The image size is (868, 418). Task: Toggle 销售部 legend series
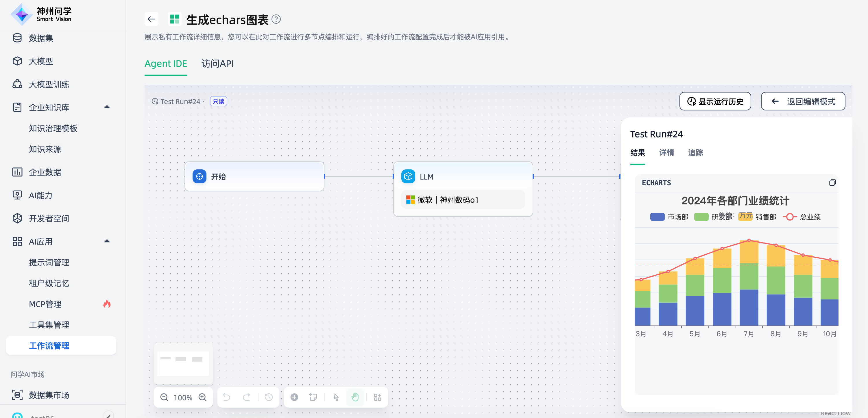point(757,217)
